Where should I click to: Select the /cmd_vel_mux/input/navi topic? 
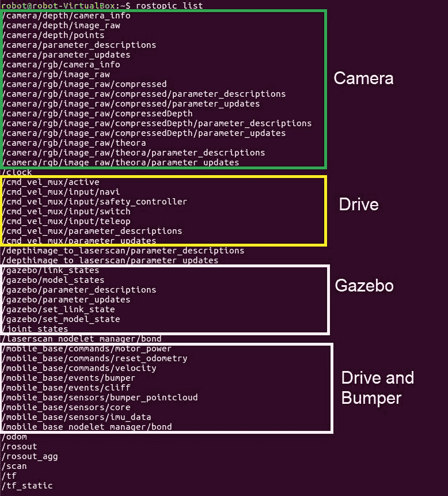point(61,192)
